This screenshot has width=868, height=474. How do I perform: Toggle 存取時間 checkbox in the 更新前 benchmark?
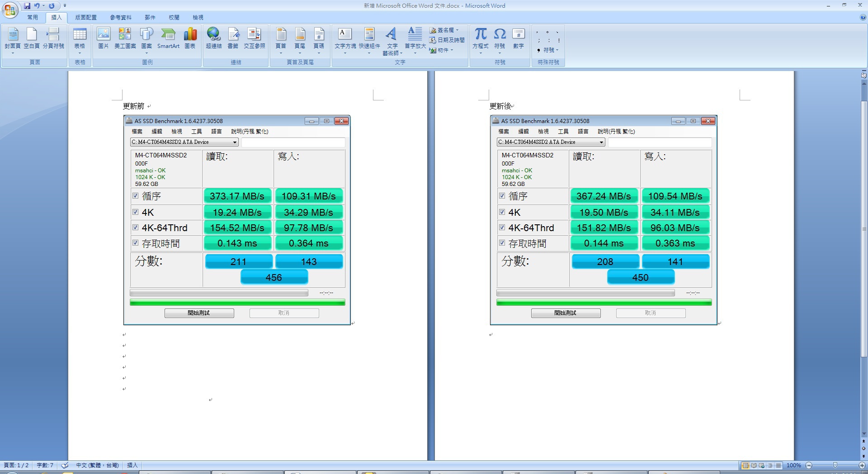coord(135,243)
